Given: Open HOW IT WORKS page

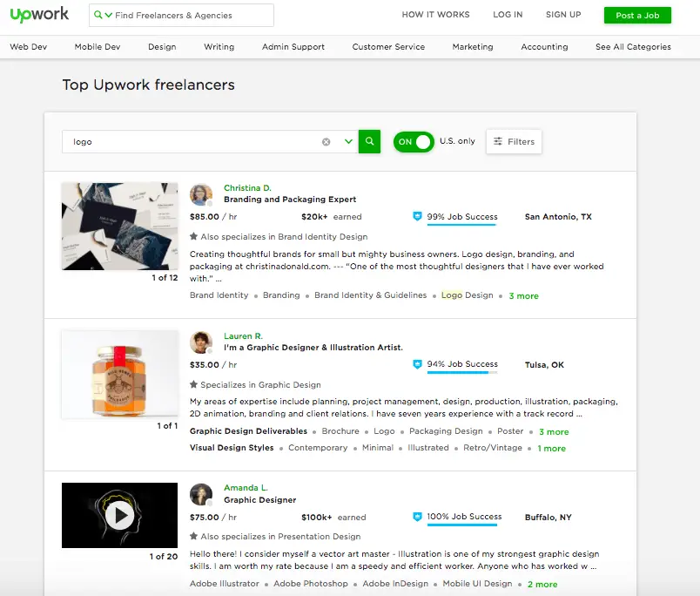Looking at the screenshot, I should pyautogui.click(x=435, y=15).
